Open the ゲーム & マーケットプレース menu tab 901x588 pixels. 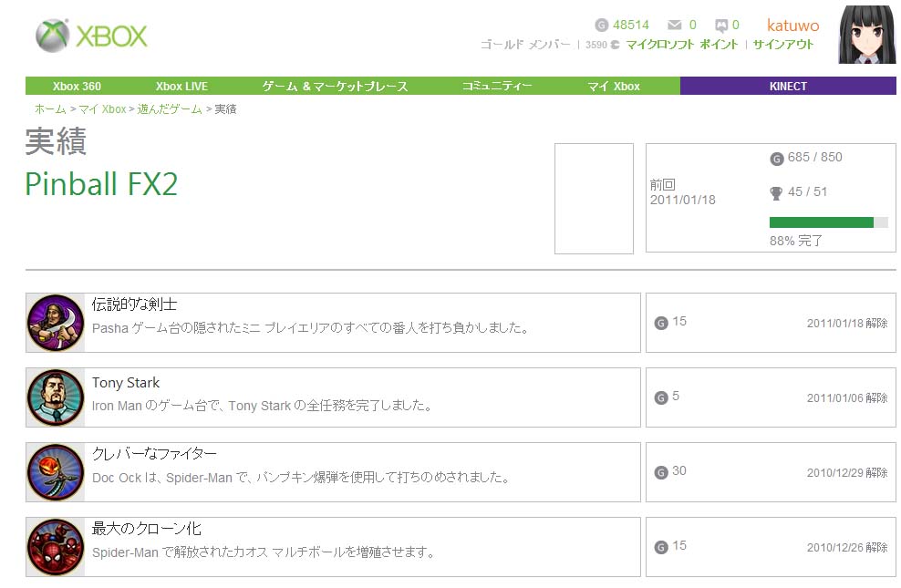click(x=335, y=86)
